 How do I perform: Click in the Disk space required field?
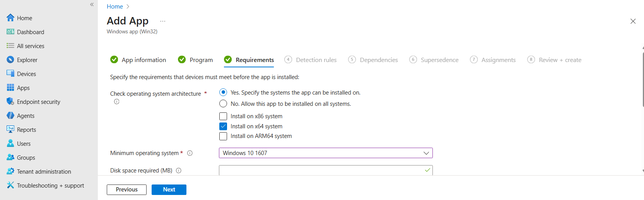(321, 171)
